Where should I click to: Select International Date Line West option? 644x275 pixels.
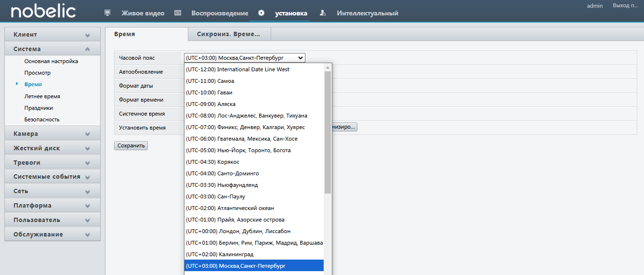tap(254, 69)
